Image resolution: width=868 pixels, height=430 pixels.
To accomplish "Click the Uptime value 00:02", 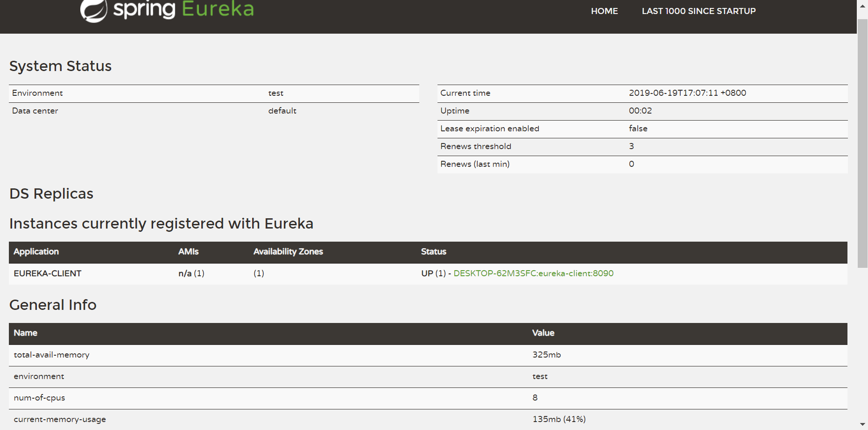I will pos(640,111).
